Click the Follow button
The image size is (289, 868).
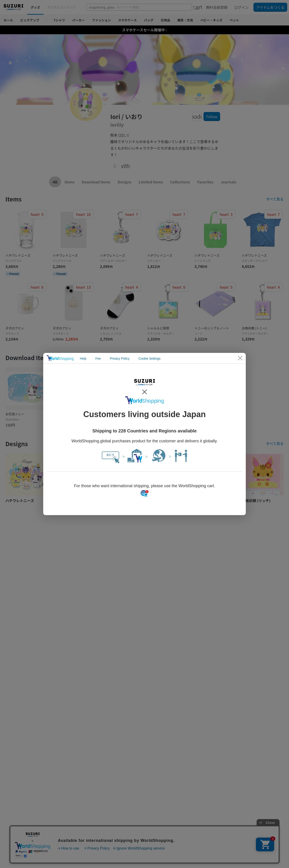(x=212, y=116)
